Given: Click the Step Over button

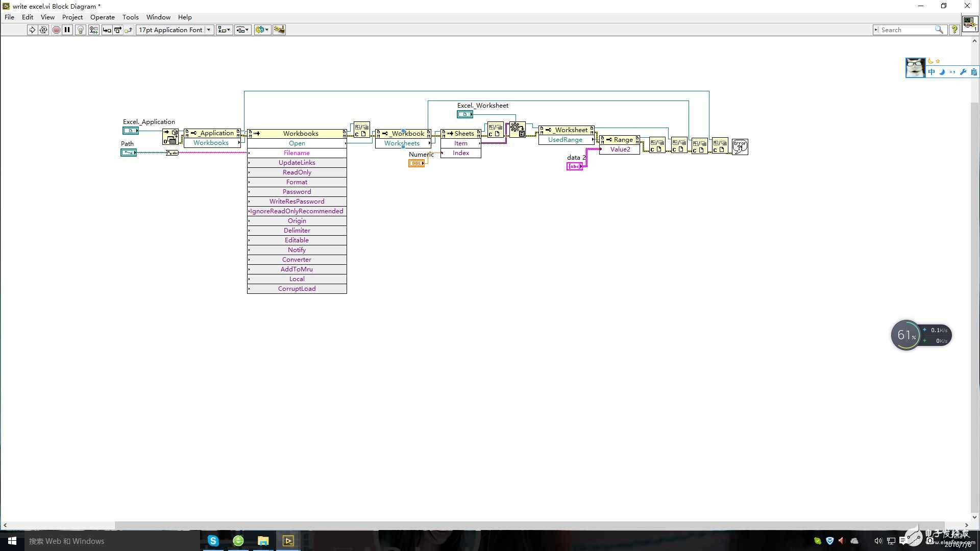Looking at the screenshot, I should [x=117, y=30].
